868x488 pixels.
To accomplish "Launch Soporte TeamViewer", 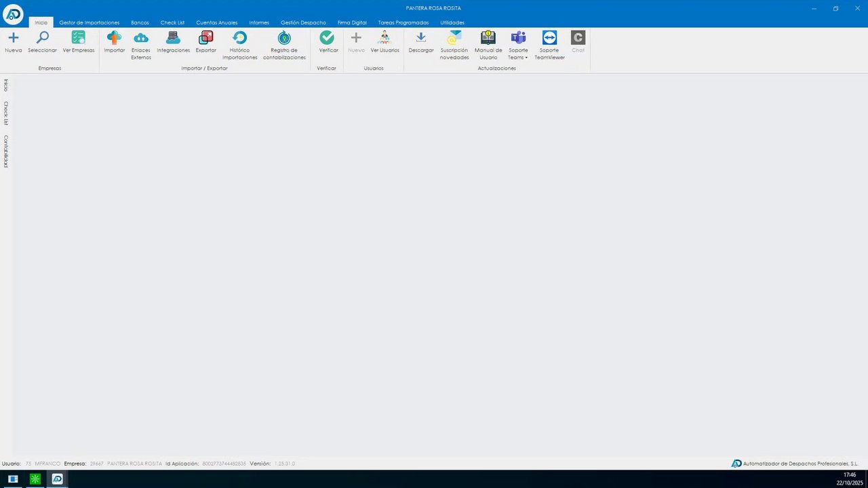I will click(x=550, y=38).
